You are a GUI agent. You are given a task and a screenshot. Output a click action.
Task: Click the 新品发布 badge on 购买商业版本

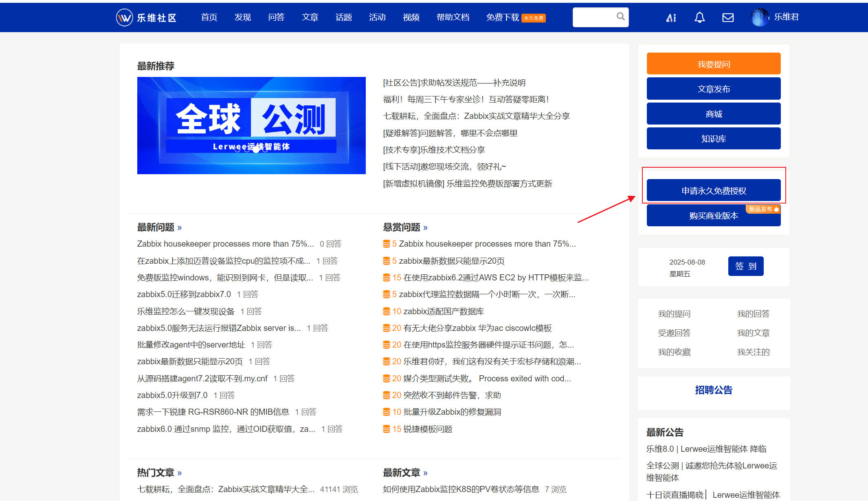763,209
